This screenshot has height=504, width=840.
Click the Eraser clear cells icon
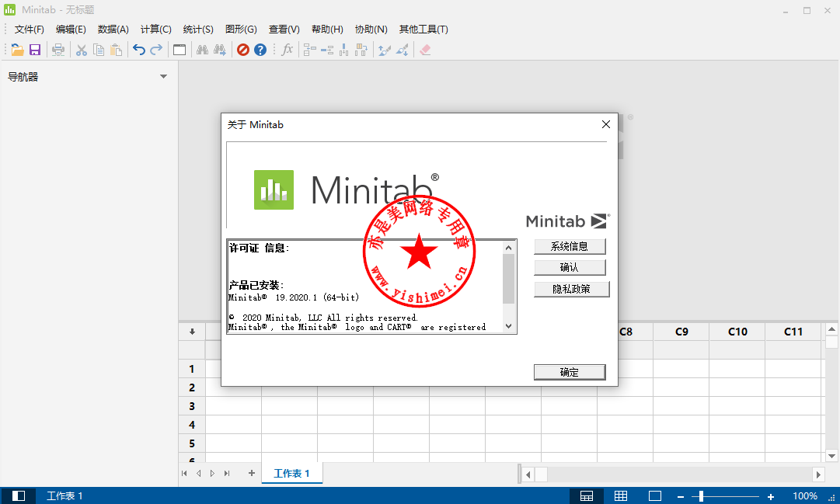tap(425, 50)
